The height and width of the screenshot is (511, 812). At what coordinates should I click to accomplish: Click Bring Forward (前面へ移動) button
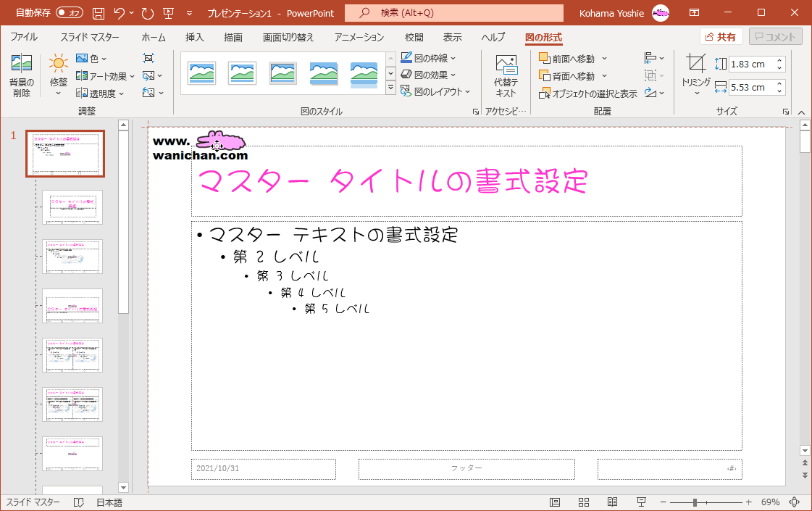tap(572, 59)
